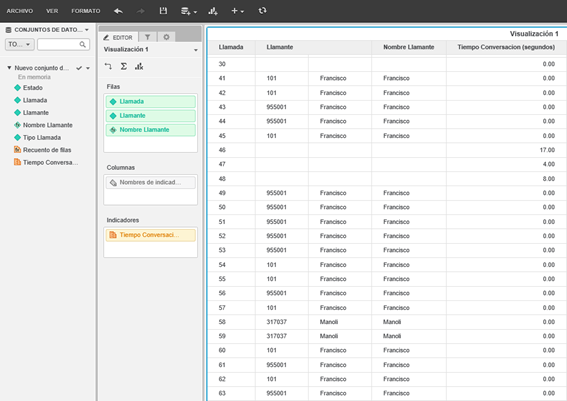Viewport: 567px width, 401px height.
Task: Click the change visualization chart icon
Action: click(x=139, y=66)
